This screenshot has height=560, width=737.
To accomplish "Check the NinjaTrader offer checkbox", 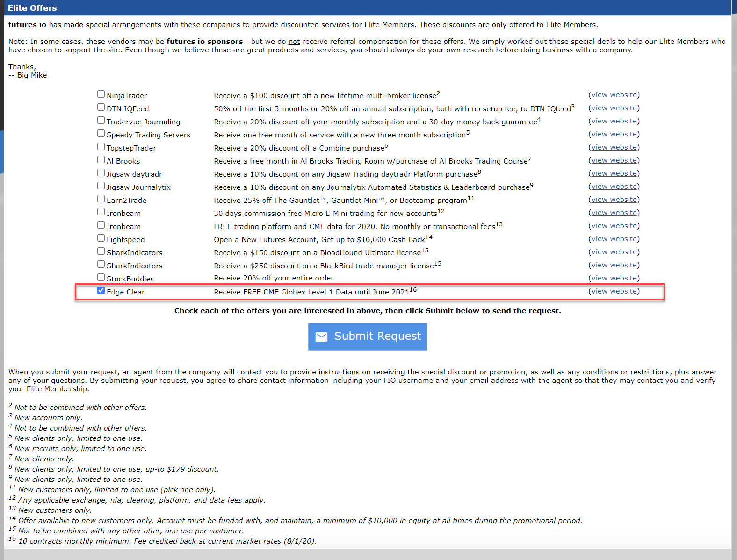I will pyautogui.click(x=101, y=94).
